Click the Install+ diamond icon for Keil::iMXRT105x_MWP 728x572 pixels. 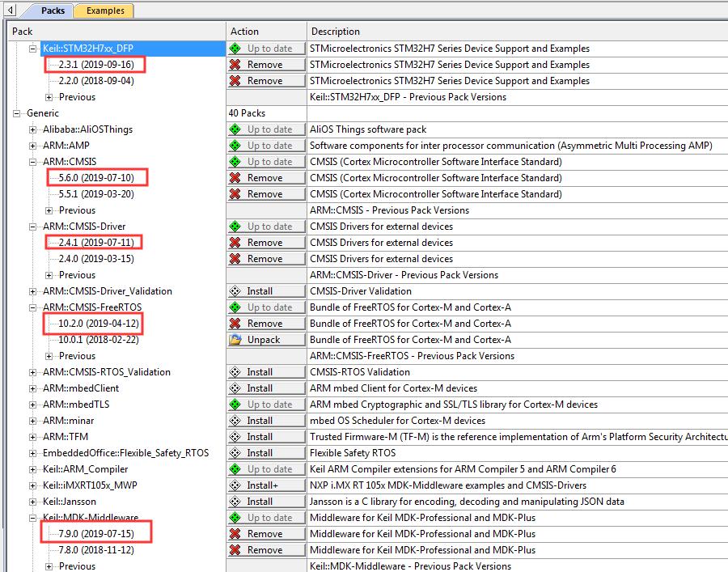point(235,485)
